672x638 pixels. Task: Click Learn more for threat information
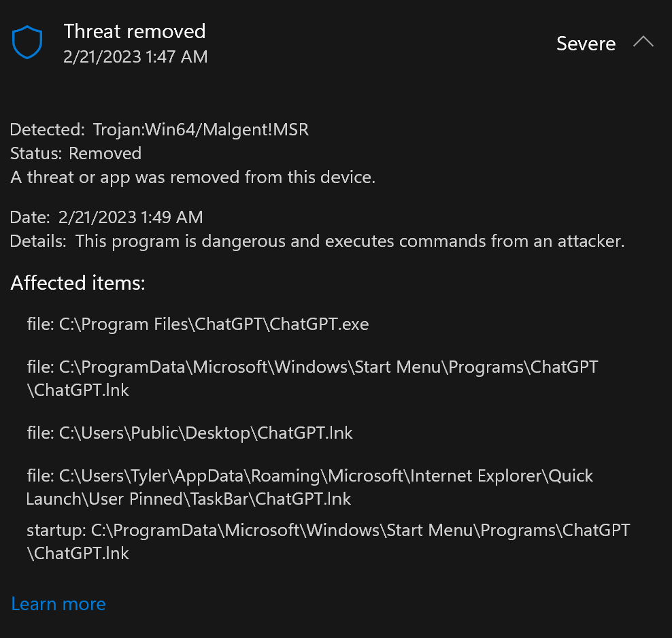point(58,604)
